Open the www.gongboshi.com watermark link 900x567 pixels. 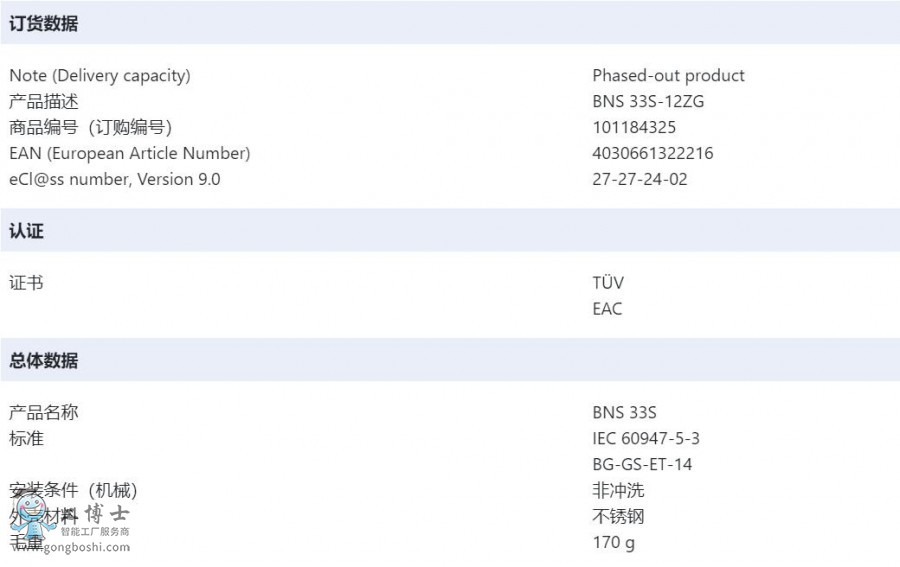pos(70,547)
